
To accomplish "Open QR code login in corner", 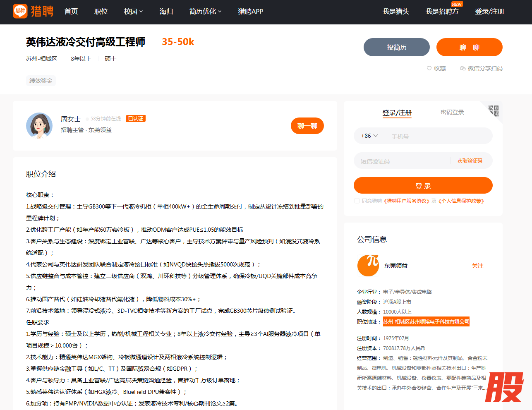I will point(494,110).
